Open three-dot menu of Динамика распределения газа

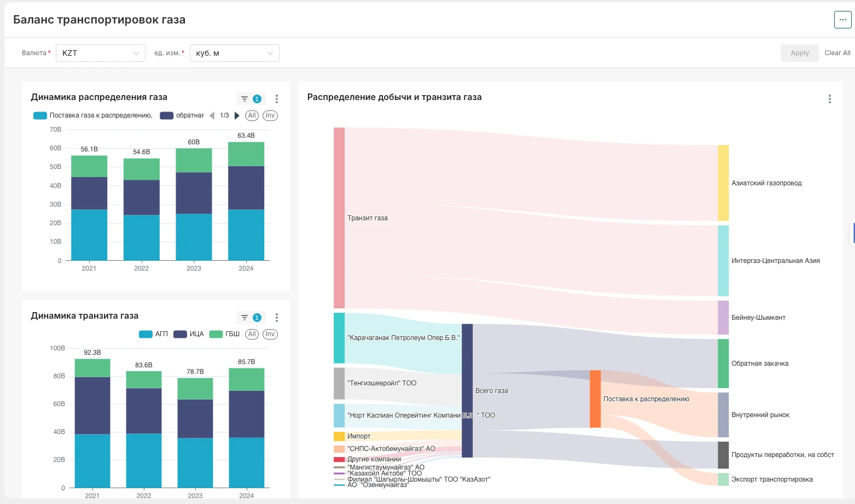277,99
